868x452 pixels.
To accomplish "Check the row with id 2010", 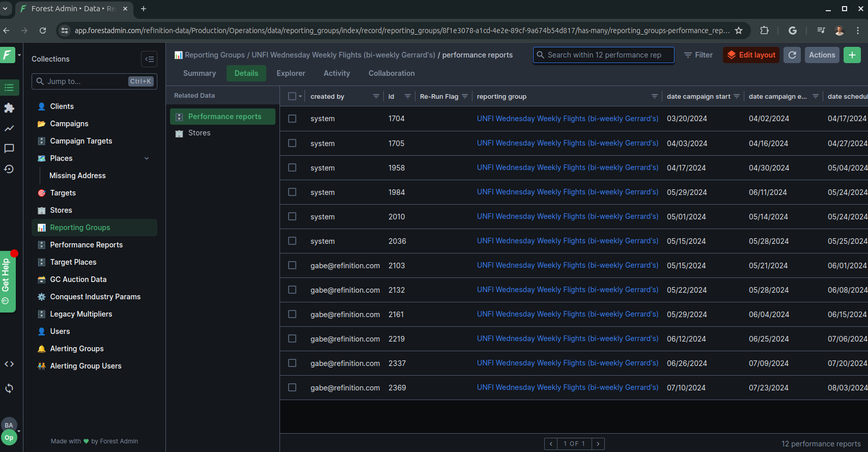I will click(x=292, y=216).
